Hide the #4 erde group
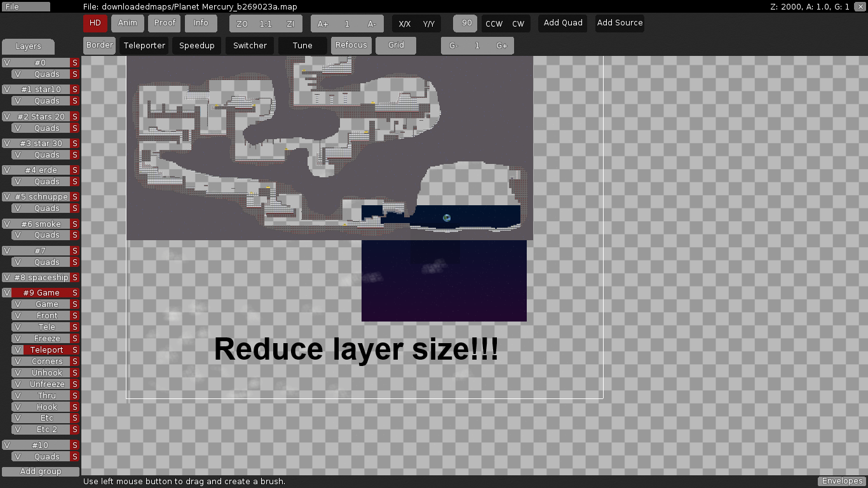868x488 pixels. [6, 170]
